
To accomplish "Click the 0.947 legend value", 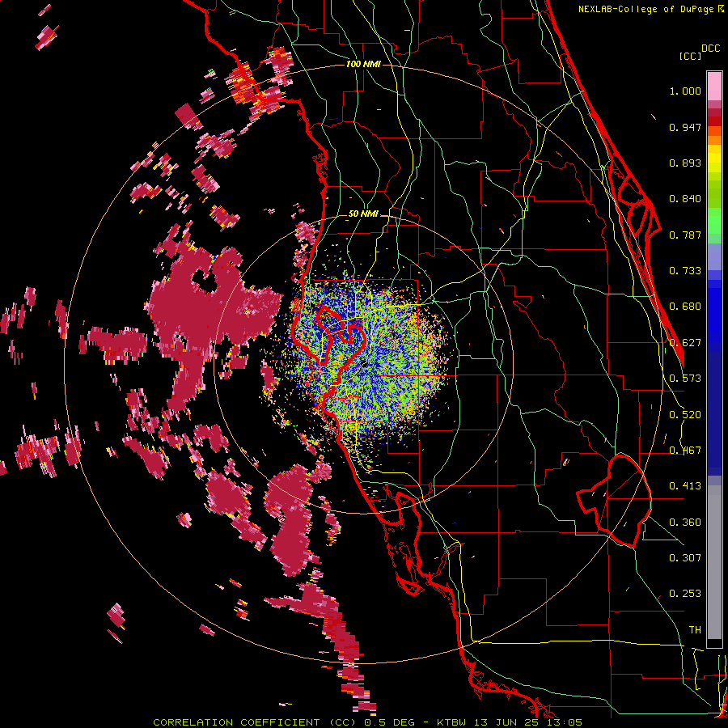I will click(685, 127).
